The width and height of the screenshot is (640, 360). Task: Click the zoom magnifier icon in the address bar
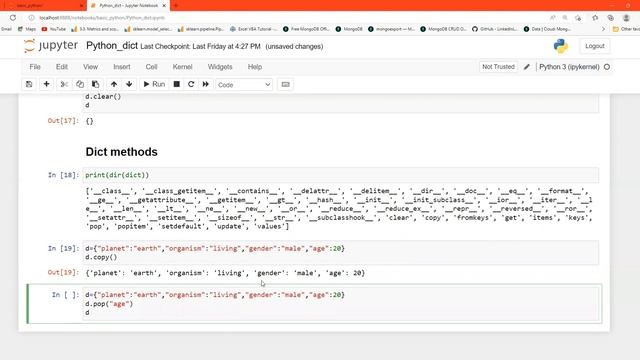(565, 18)
